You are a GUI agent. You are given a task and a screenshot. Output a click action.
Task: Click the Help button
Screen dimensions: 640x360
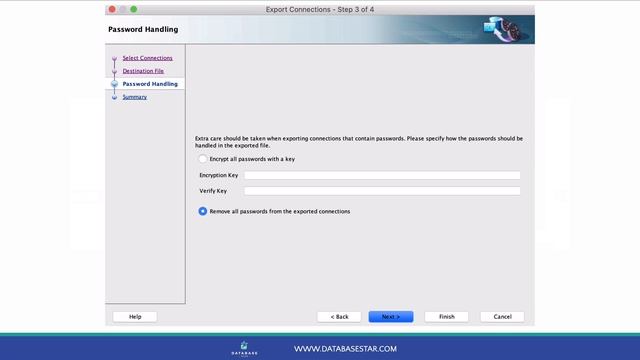135,317
